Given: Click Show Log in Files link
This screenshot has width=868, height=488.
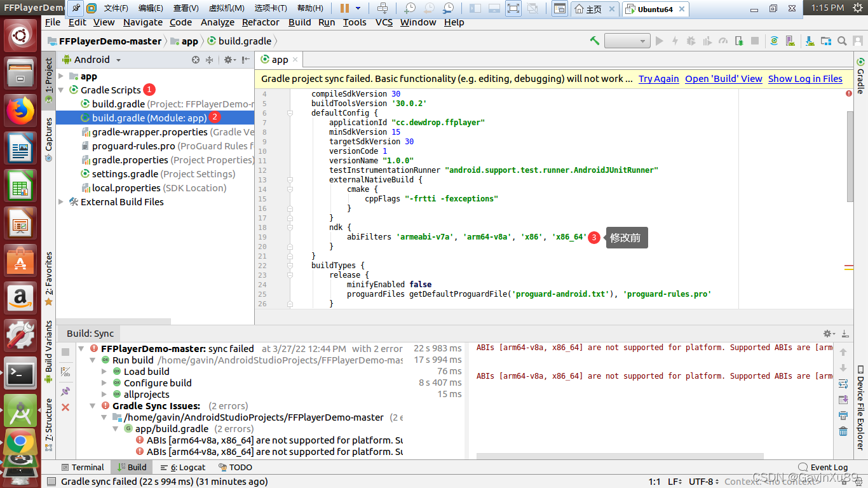Looking at the screenshot, I should [x=805, y=79].
